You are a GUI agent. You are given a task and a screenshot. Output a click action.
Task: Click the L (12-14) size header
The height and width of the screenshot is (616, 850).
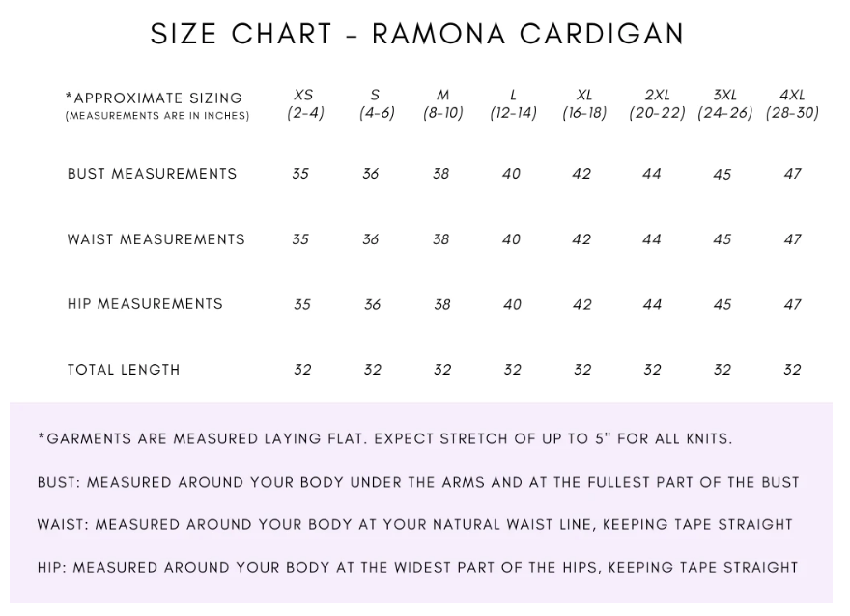pyautogui.click(x=513, y=103)
